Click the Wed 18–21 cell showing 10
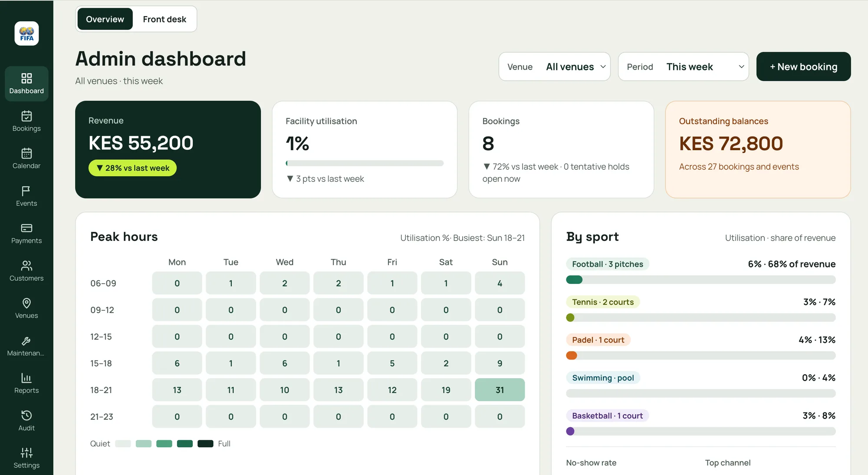The width and height of the screenshot is (868, 475). point(284,390)
